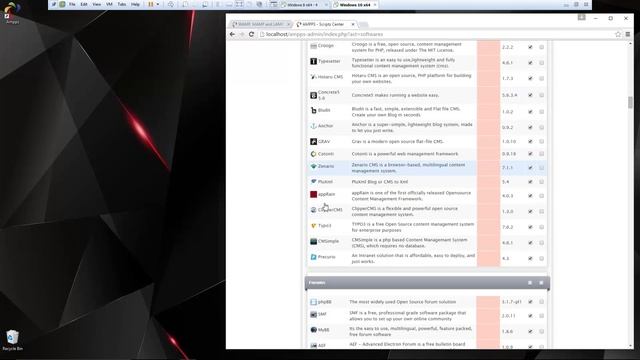Click the Forums section header title
Viewport: 640px width, 360px height.
pos(317,282)
